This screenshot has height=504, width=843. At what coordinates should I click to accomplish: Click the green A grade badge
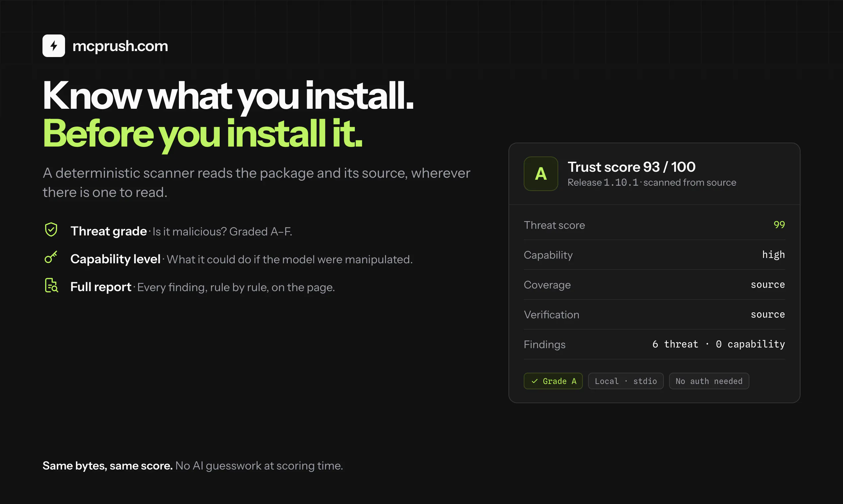click(x=541, y=173)
